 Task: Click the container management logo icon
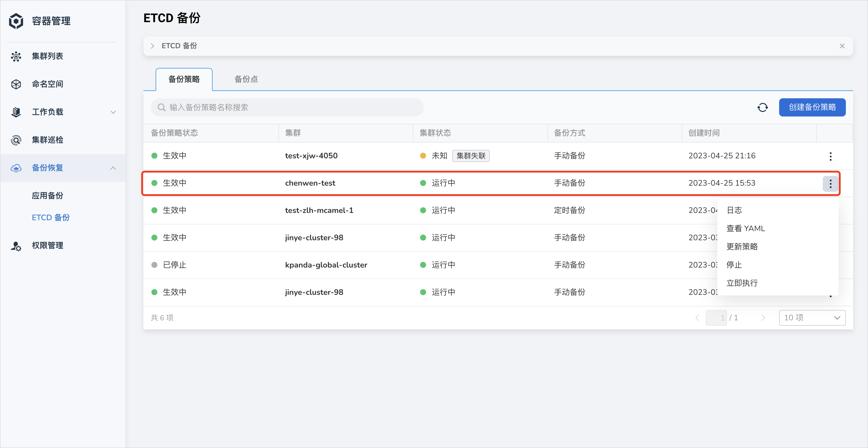pyautogui.click(x=16, y=21)
